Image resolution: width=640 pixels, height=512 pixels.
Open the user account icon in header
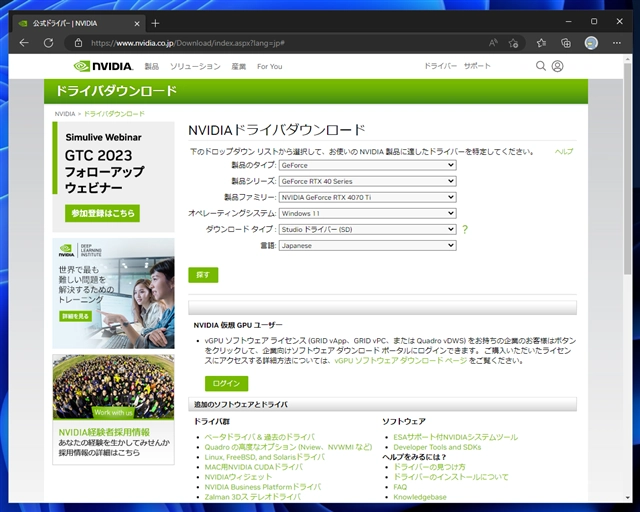558,66
